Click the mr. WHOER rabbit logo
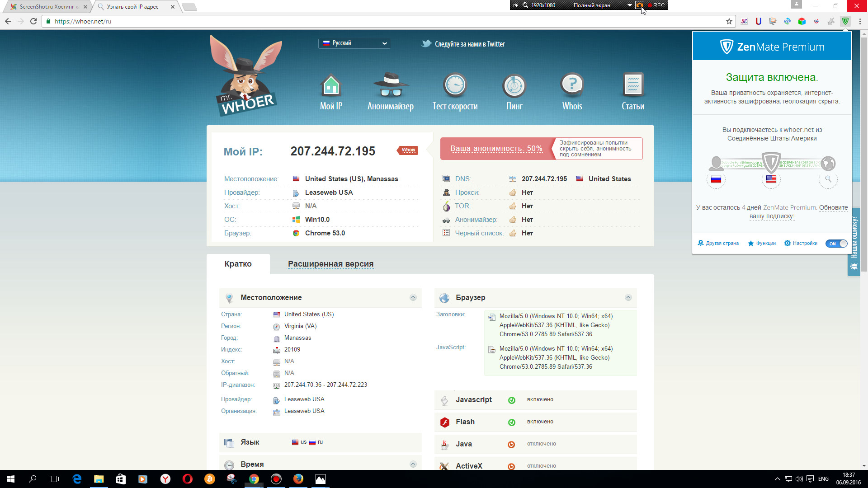This screenshot has height=488, width=868. (x=246, y=75)
